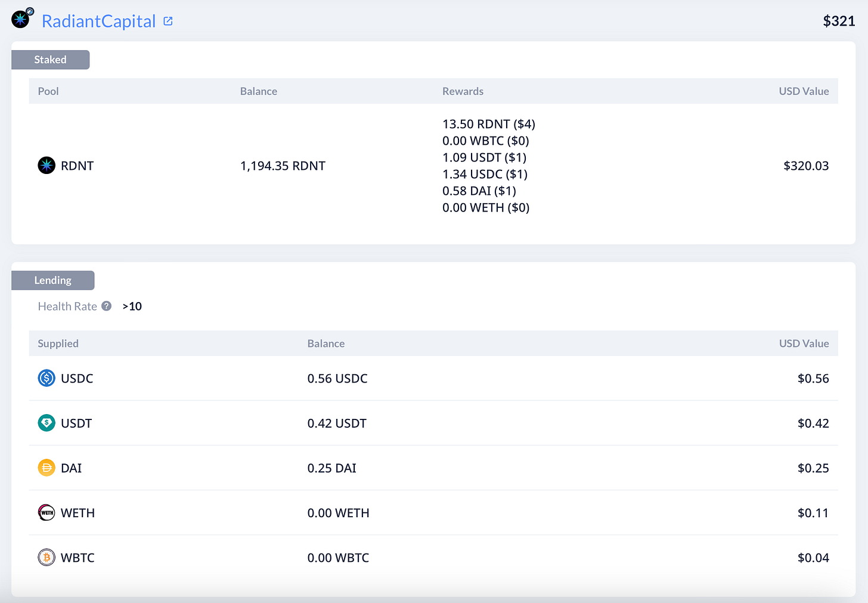This screenshot has height=603, width=868.
Task: Click the USDT supplied asset name
Action: [x=76, y=423]
